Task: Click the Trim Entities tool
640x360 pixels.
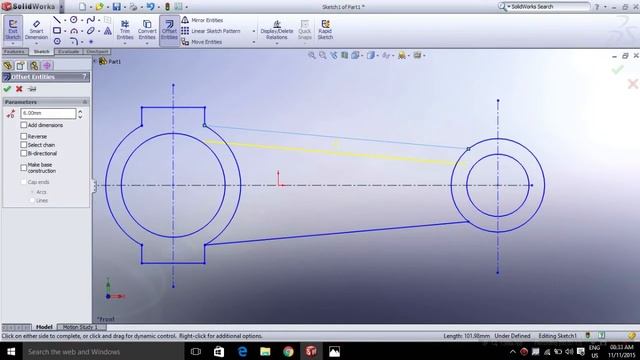Action: (x=125, y=29)
